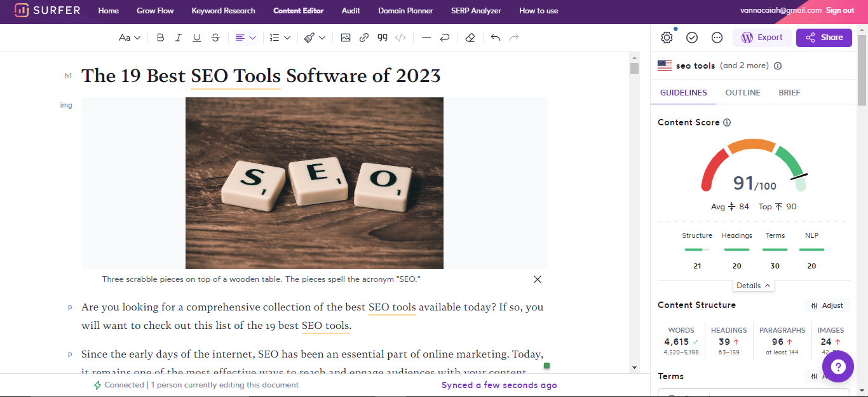Undo the last edit
Image resolution: width=868 pixels, height=397 pixels.
tap(496, 38)
